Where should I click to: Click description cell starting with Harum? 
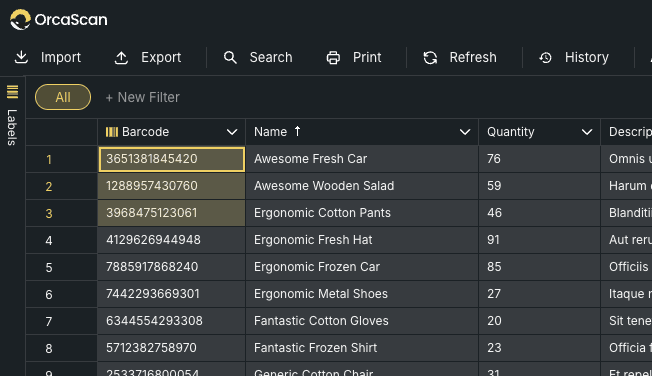(627, 186)
